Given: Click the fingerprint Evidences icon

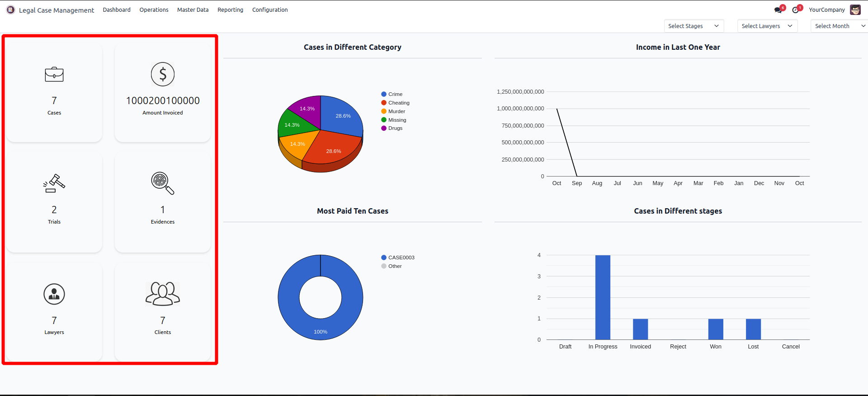Looking at the screenshot, I should tap(163, 183).
